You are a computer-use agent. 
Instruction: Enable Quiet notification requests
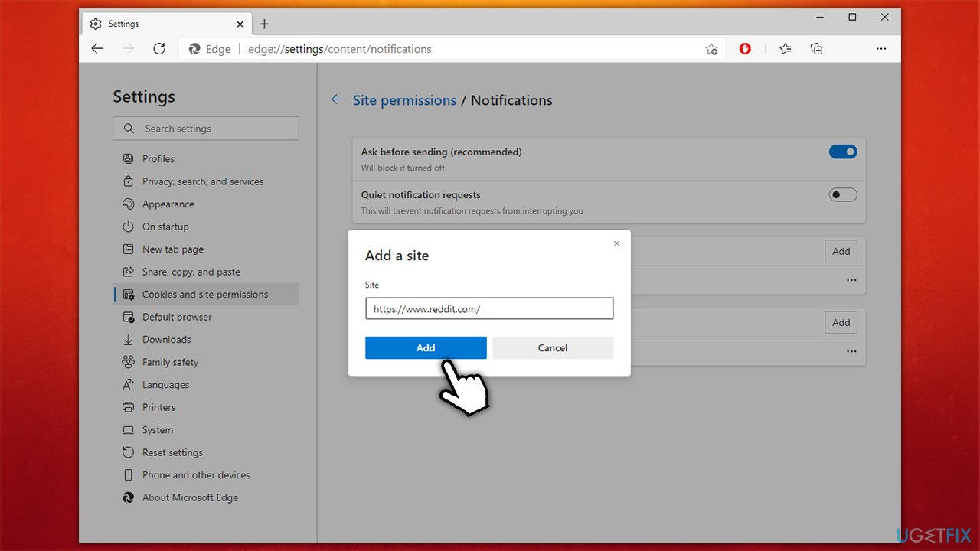coord(843,194)
